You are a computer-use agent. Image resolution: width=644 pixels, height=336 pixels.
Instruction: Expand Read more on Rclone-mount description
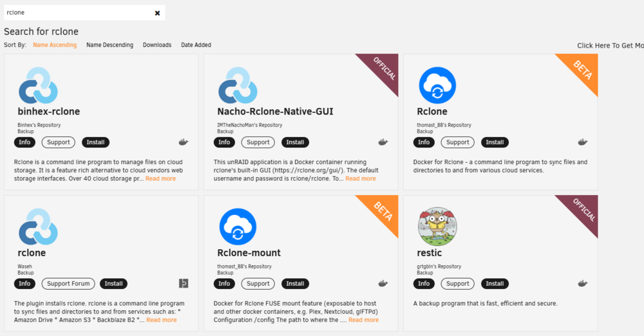click(363, 320)
